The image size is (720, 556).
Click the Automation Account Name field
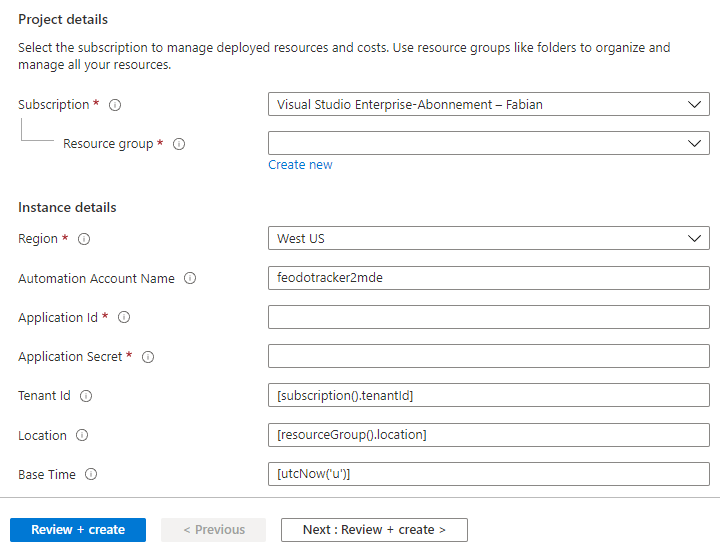pos(488,279)
